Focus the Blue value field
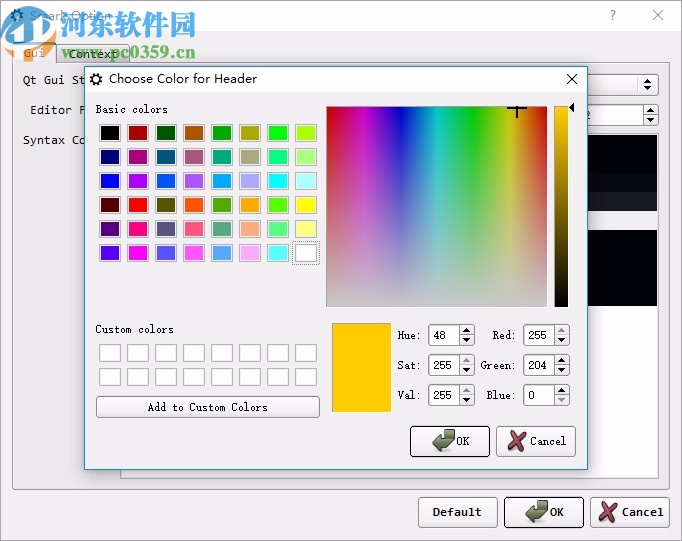The width and height of the screenshot is (682, 541). 539,395
